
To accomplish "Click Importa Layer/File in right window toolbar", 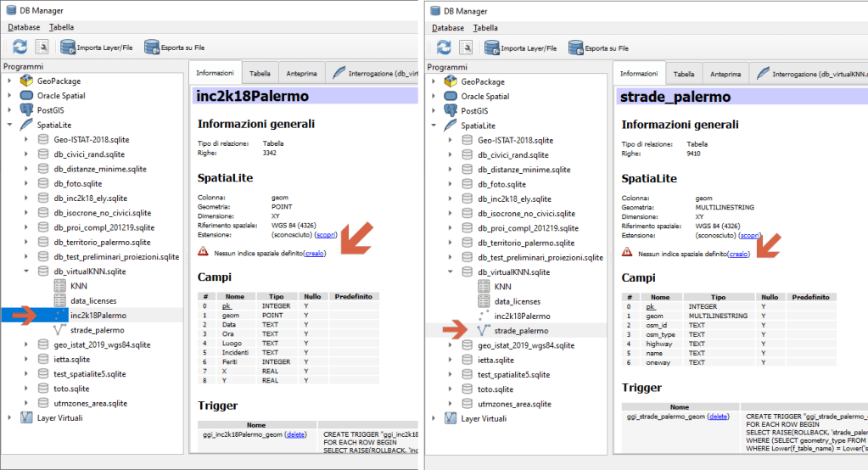I will click(526, 48).
